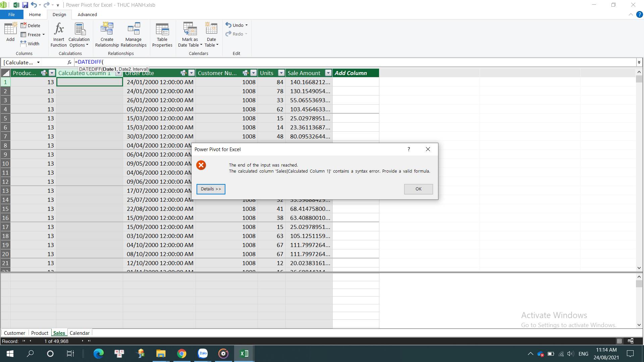Screen dimensions: 644x362
Task: Open Sale Amount filter dropdown
Action: pyautogui.click(x=328, y=73)
